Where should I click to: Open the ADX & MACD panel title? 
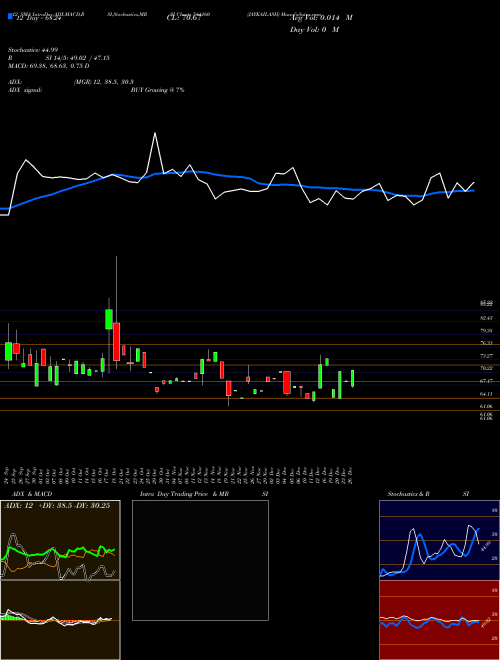[x=32, y=494]
